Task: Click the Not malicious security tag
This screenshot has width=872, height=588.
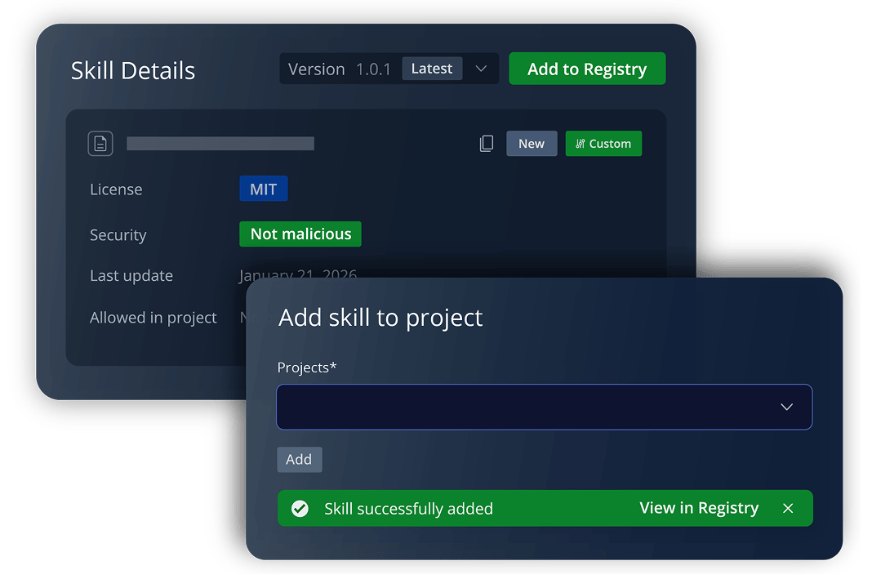Action: click(x=300, y=234)
